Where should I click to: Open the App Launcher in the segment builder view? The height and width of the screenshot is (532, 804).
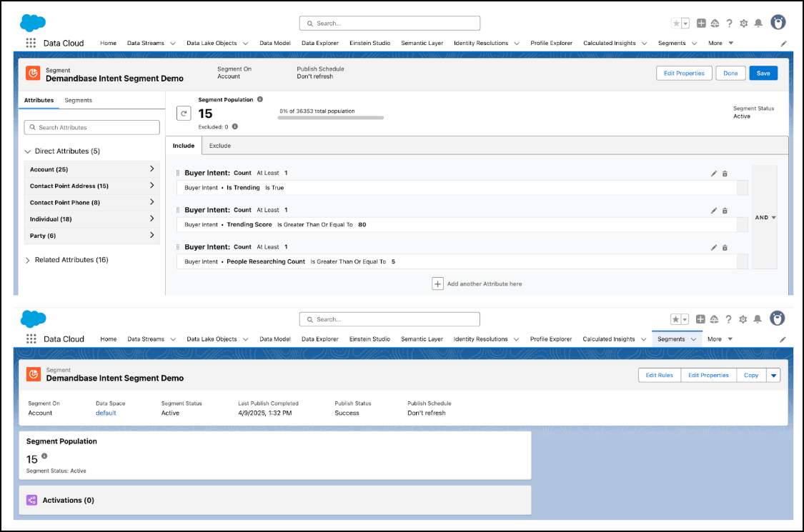pos(31,43)
